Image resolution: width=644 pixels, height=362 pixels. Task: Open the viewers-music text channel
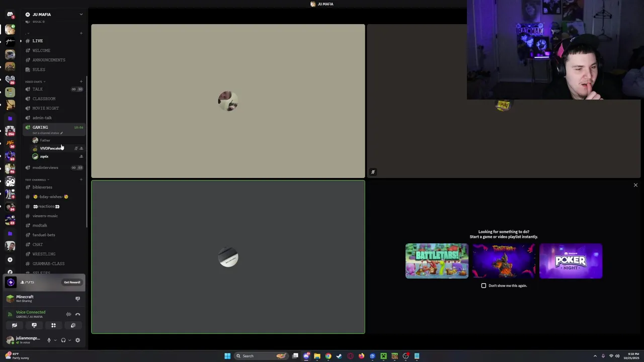coord(53,216)
